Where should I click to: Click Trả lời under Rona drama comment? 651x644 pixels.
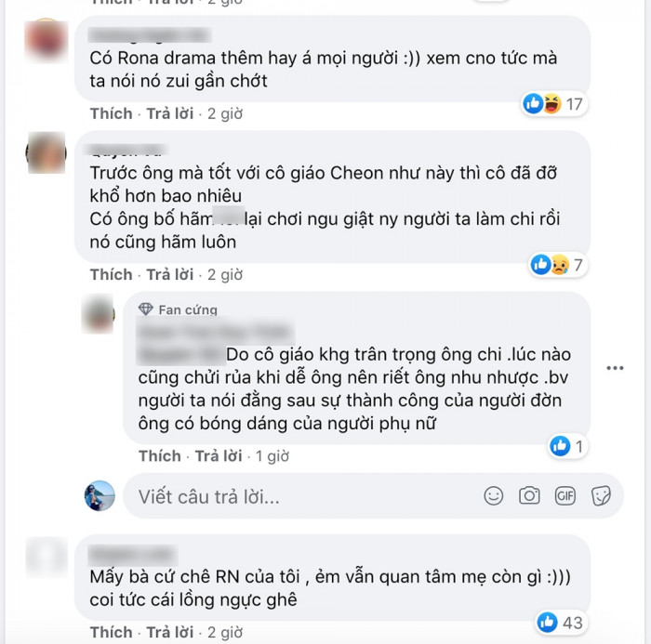170,113
